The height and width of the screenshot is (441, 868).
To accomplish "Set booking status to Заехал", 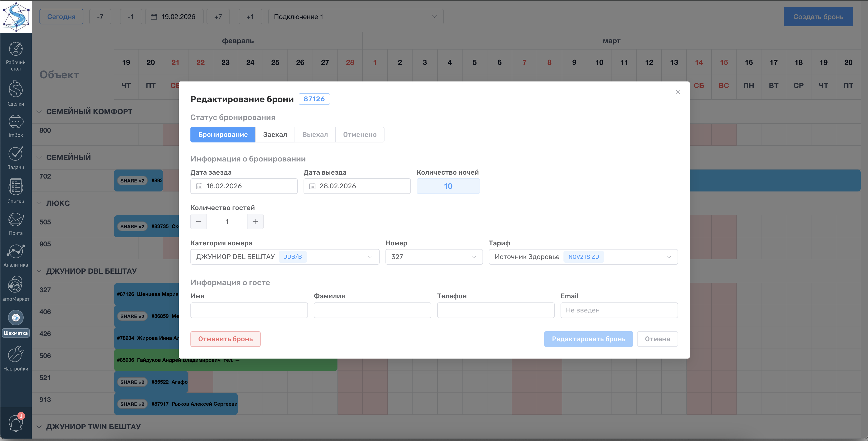I will 275,135.
